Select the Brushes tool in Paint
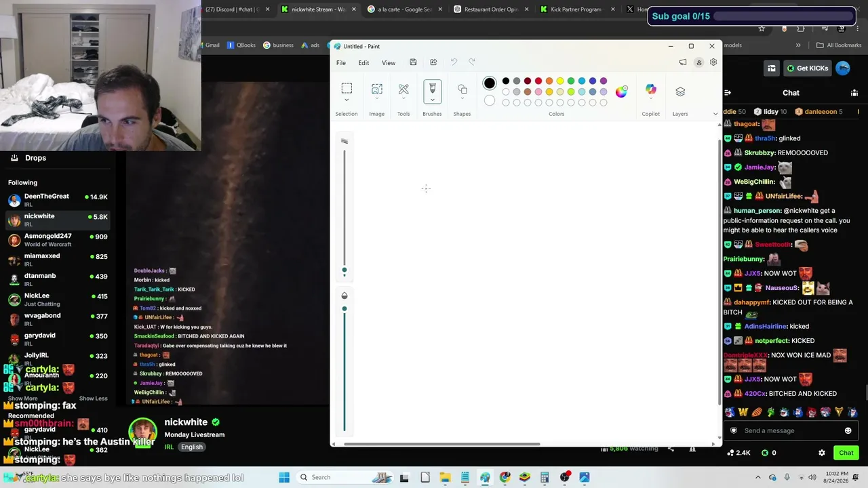Viewport: 868px width, 488px height. [432, 88]
